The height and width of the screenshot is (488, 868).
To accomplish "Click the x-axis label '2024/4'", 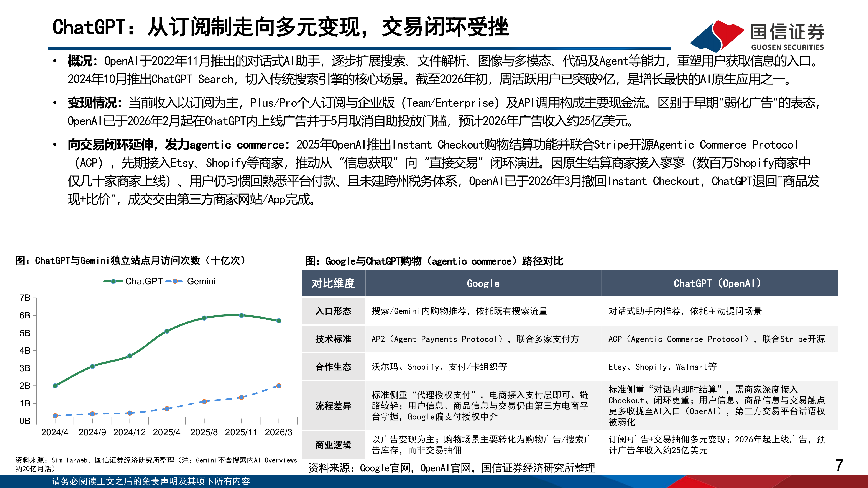I will click(x=55, y=432).
